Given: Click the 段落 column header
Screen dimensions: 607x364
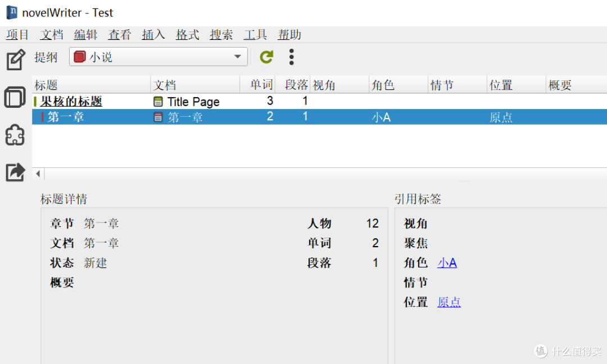Looking at the screenshot, I should tap(293, 85).
